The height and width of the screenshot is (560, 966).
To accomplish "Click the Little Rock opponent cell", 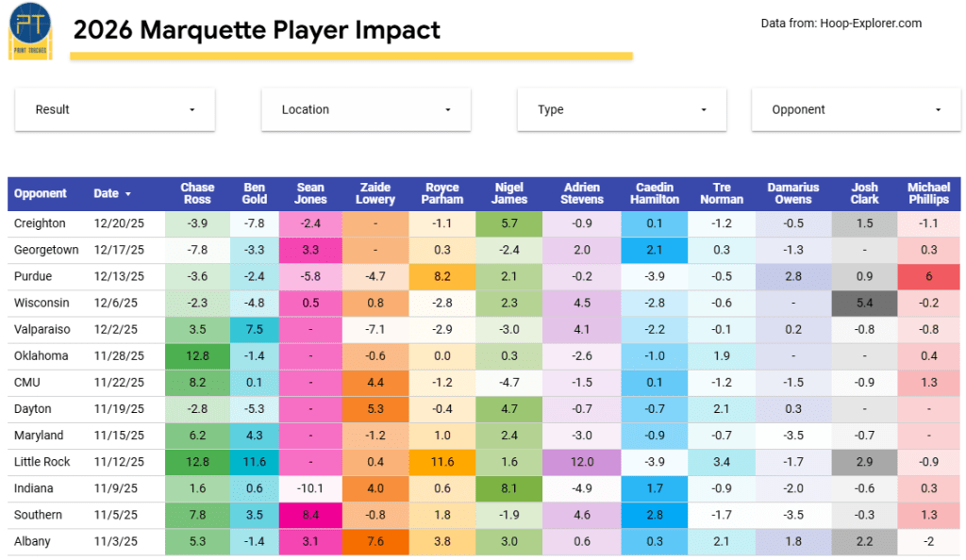I will [x=43, y=462].
